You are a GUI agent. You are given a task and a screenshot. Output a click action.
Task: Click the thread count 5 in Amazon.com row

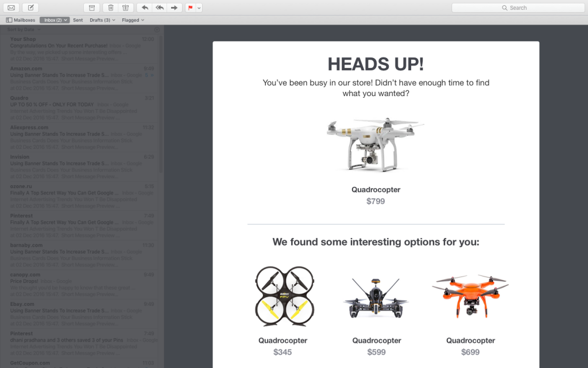[x=146, y=75]
